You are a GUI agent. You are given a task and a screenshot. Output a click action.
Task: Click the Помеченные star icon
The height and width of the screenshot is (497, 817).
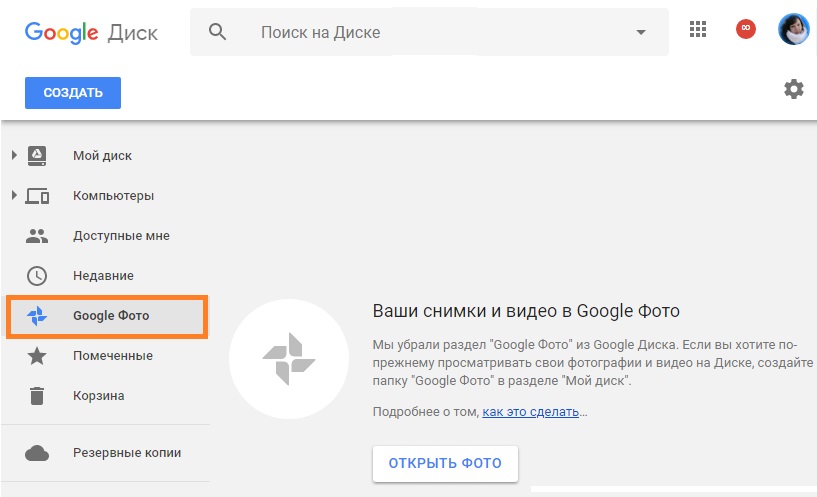point(37,356)
